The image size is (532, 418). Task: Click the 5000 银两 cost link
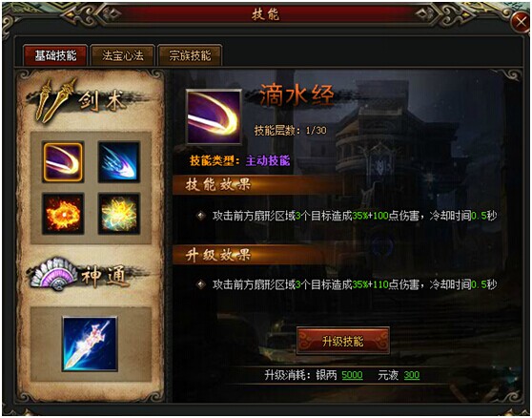[x=352, y=375]
